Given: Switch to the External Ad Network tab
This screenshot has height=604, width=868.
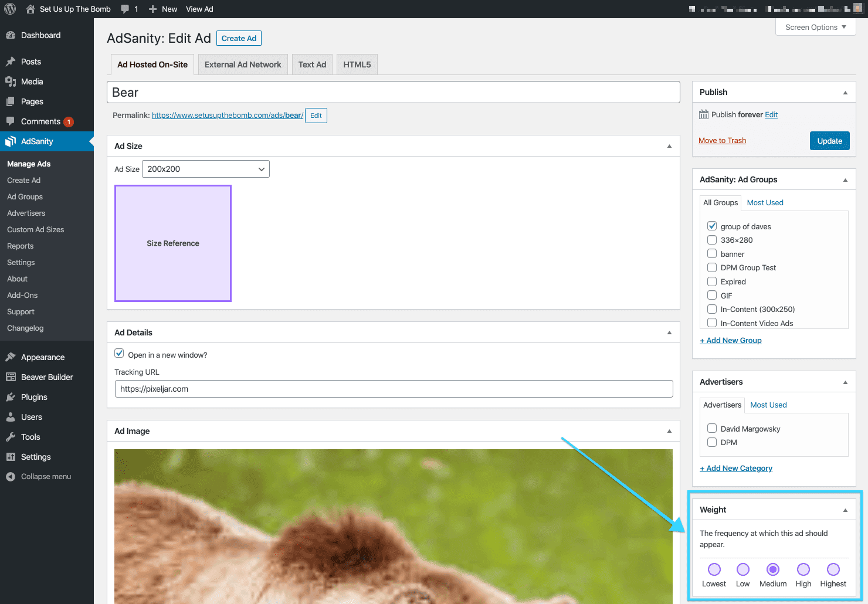Looking at the screenshot, I should tap(242, 64).
